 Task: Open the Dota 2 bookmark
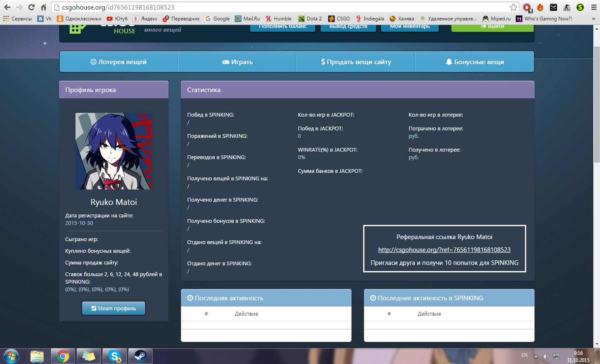coord(310,19)
